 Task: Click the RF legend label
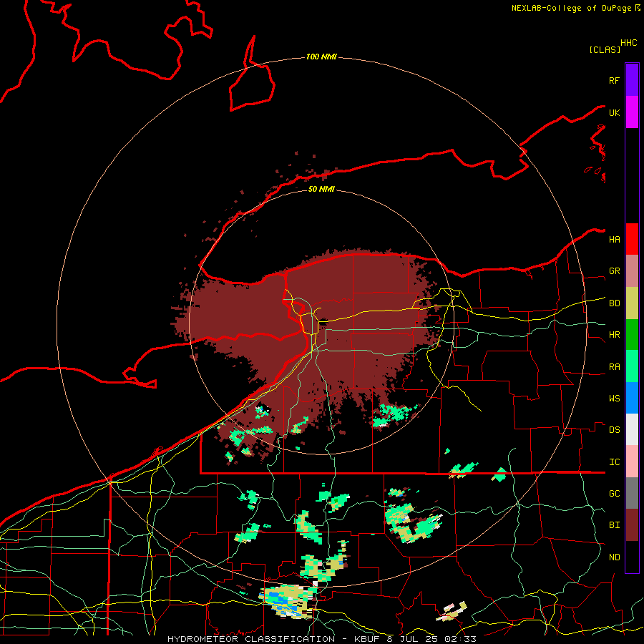click(614, 80)
